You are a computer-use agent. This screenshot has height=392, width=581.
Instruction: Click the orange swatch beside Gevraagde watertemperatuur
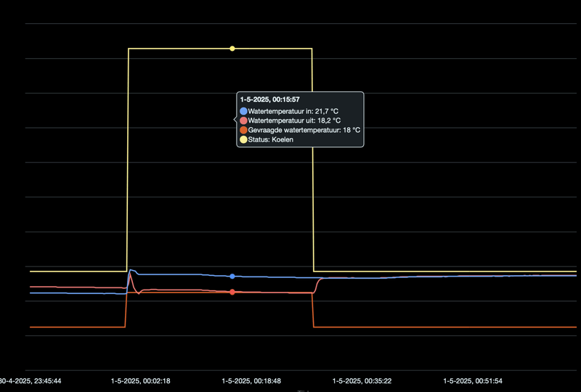coord(243,130)
